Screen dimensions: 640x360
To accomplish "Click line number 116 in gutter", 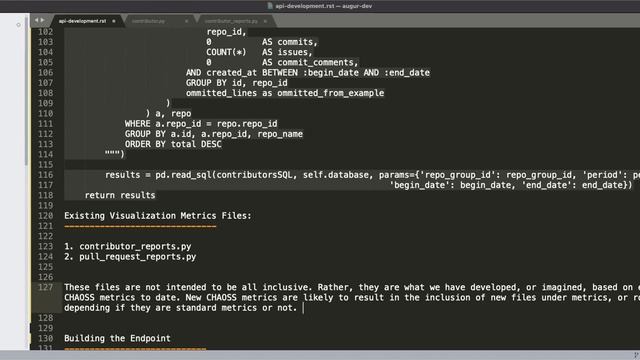I will 45,175.
